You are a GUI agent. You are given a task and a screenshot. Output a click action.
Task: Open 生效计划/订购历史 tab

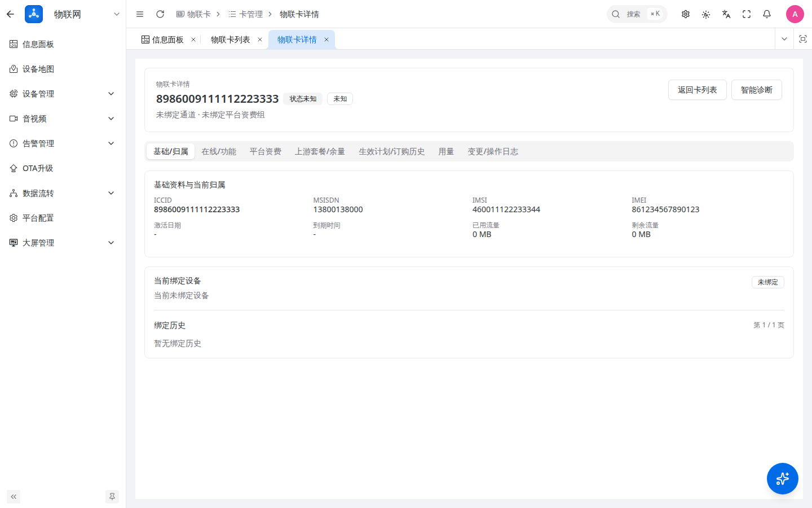click(x=392, y=151)
